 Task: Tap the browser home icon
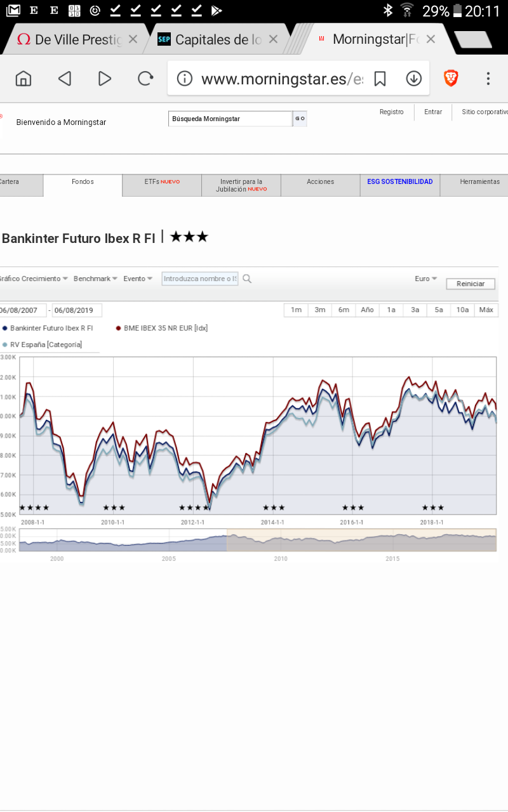23,79
